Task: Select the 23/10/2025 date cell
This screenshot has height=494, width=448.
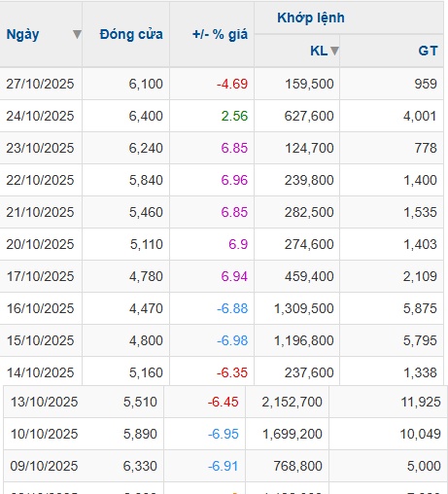Action: [x=40, y=148]
